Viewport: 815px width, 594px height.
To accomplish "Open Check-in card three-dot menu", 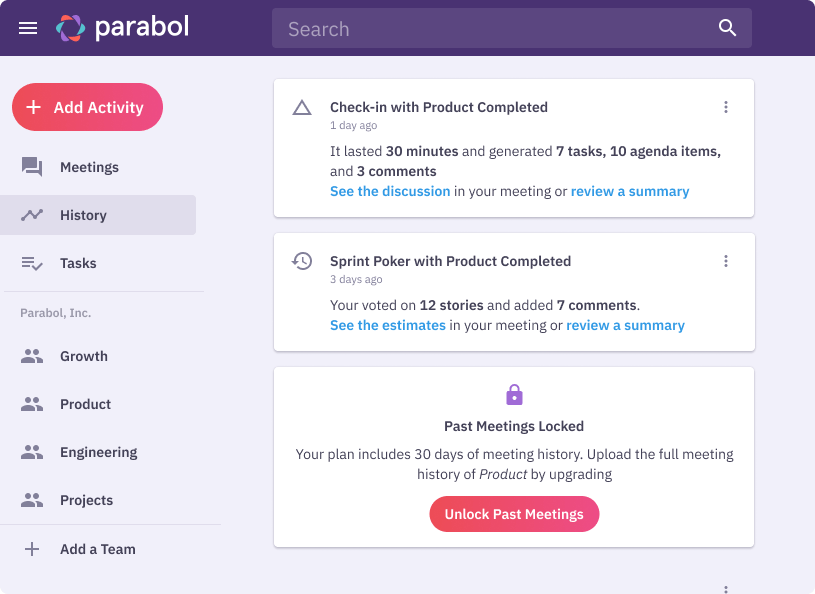I will pyautogui.click(x=726, y=107).
